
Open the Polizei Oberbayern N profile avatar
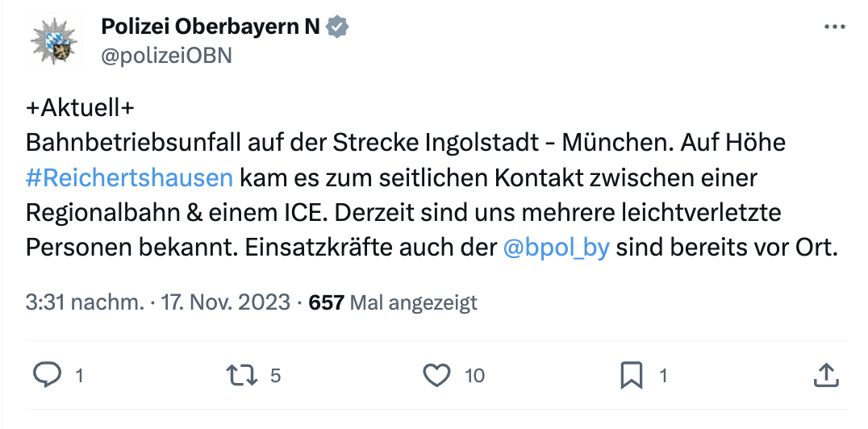click(52, 40)
